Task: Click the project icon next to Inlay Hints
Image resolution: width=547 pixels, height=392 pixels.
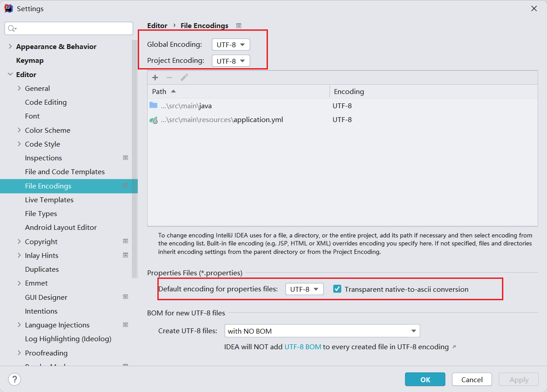Action: point(126,255)
